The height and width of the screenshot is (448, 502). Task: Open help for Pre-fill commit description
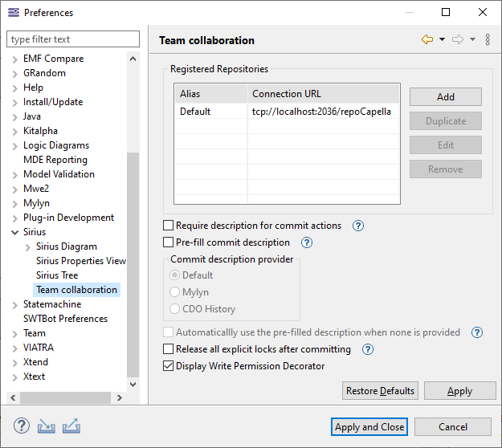pos(306,242)
